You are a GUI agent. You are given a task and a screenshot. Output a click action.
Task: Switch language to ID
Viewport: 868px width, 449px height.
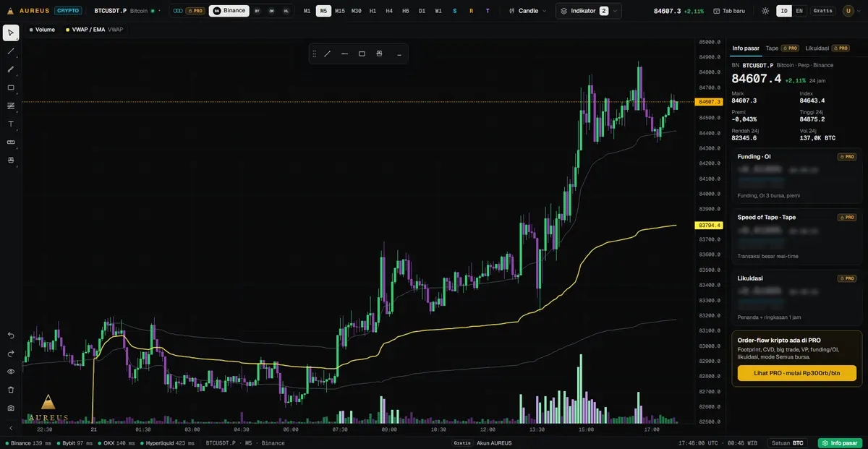point(784,11)
